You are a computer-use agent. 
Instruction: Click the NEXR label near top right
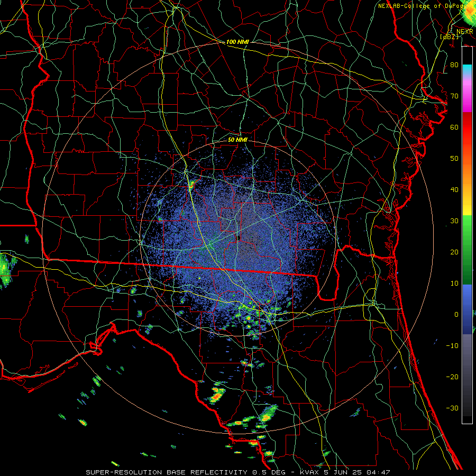pyautogui.click(x=465, y=32)
